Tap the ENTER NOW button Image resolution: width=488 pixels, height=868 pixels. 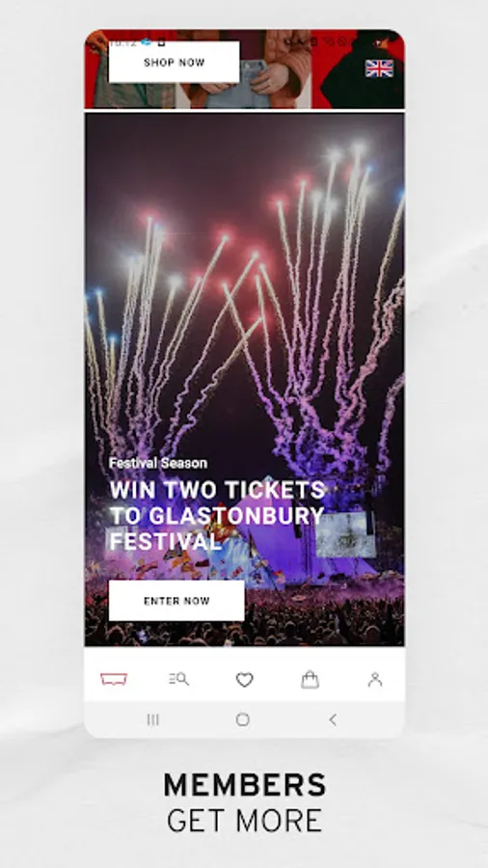click(x=176, y=601)
